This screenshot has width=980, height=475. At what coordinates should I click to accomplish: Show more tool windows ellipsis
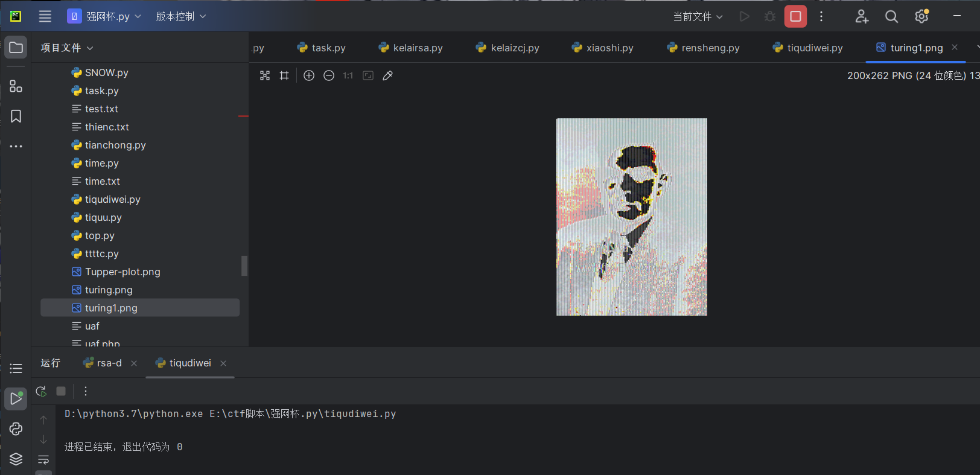click(16, 146)
